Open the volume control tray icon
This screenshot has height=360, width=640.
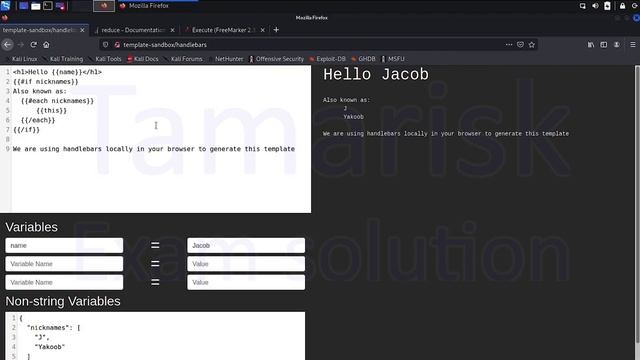[595, 6]
